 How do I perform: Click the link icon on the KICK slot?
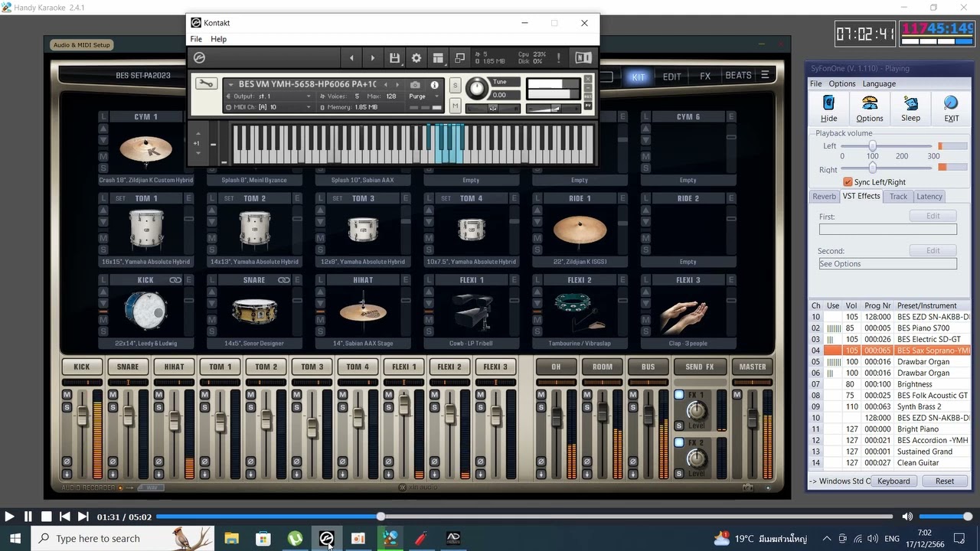pyautogui.click(x=175, y=280)
